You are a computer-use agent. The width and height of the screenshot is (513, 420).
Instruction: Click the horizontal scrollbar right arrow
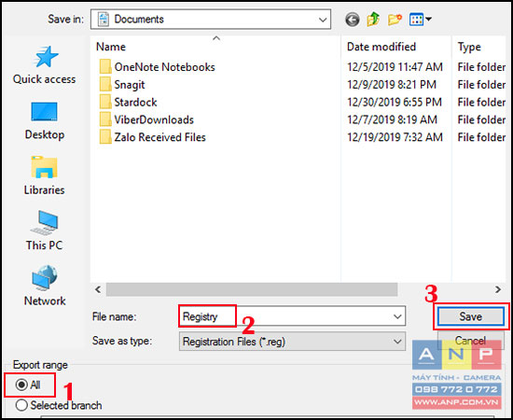tap(498, 289)
